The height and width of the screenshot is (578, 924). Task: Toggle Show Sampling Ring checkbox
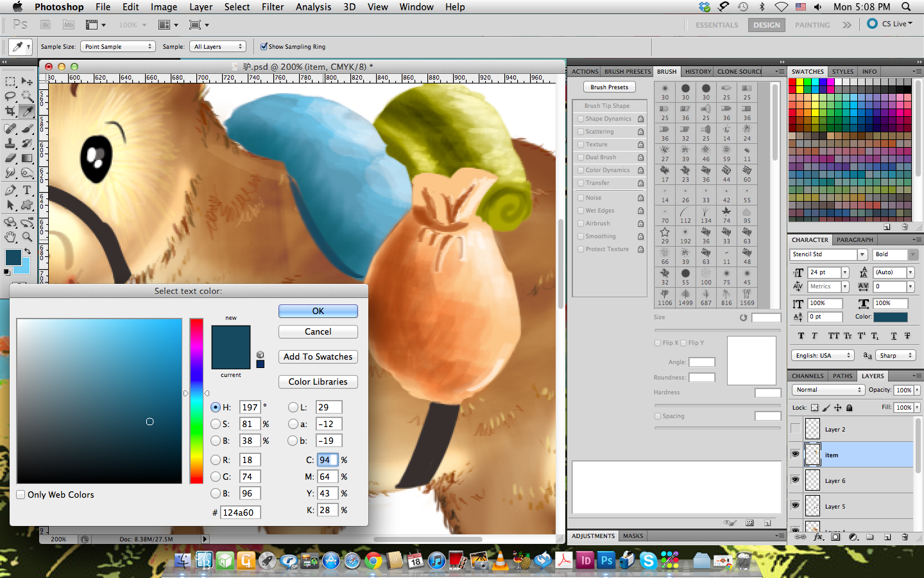[x=264, y=46]
